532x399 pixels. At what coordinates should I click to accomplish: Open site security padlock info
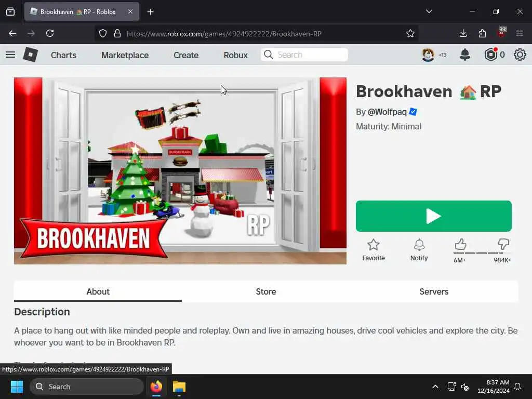click(117, 33)
